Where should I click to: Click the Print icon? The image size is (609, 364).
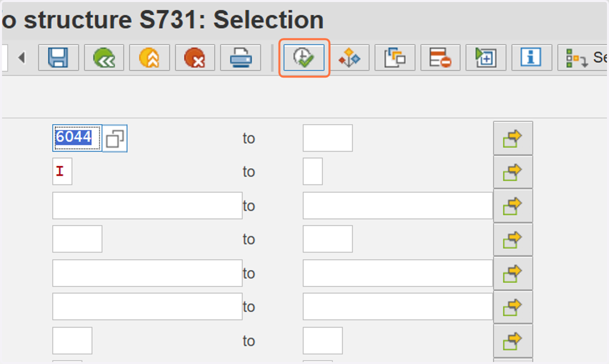click(241, 57)
